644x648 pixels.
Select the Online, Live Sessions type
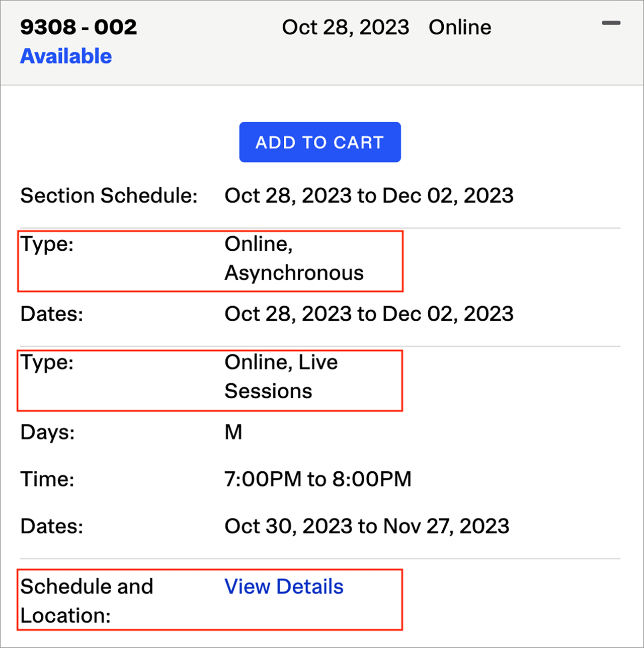[281, 376]
